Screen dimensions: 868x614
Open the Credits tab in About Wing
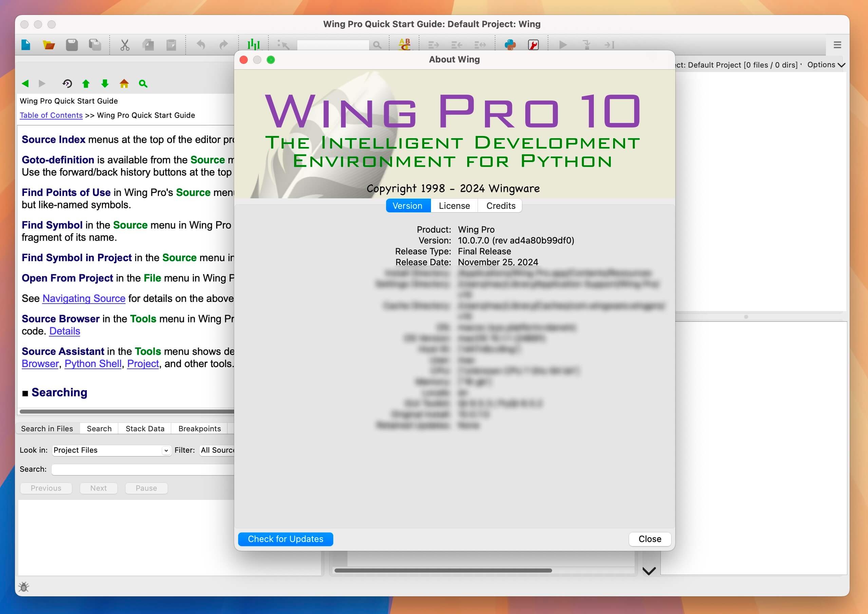click(x=501, y=206)
